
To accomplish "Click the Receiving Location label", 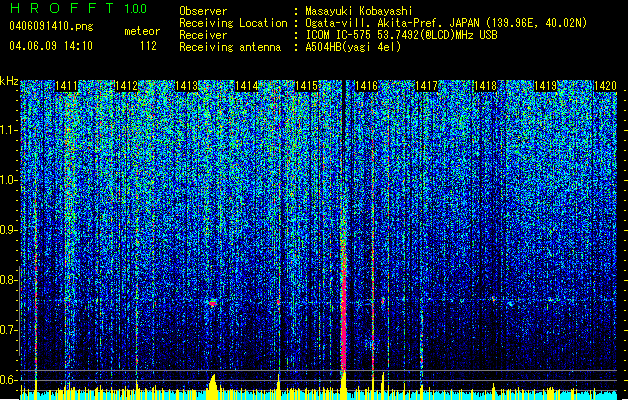I will [233, 23].
